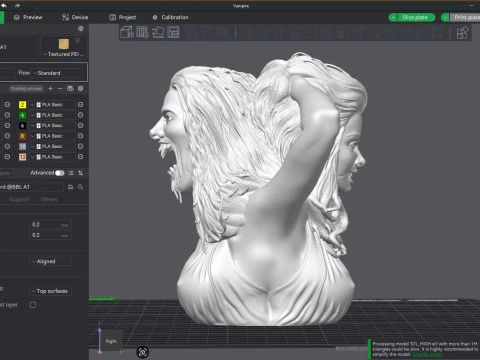Switch to the Project tab

coord(123,17)
